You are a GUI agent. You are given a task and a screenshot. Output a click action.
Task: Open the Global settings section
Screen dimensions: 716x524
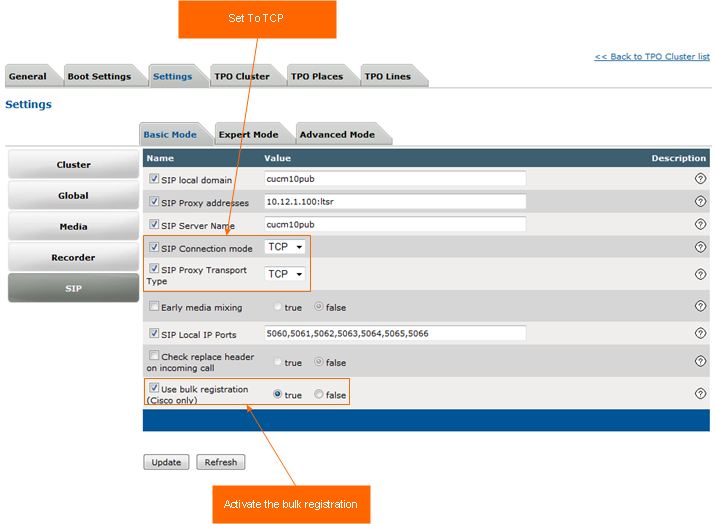coord(74,195)
